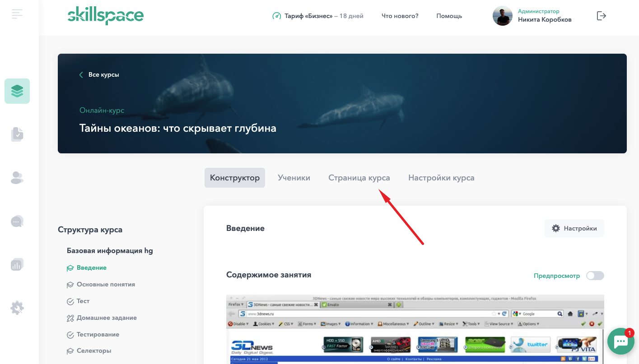Click the "Структура курса" heading
639x364 pixels.
[90, 230]
